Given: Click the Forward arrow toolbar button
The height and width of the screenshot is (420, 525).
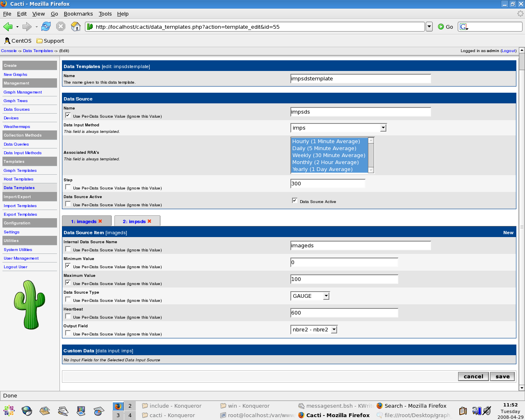Looking at the screenshot, I should pos(27,27).
